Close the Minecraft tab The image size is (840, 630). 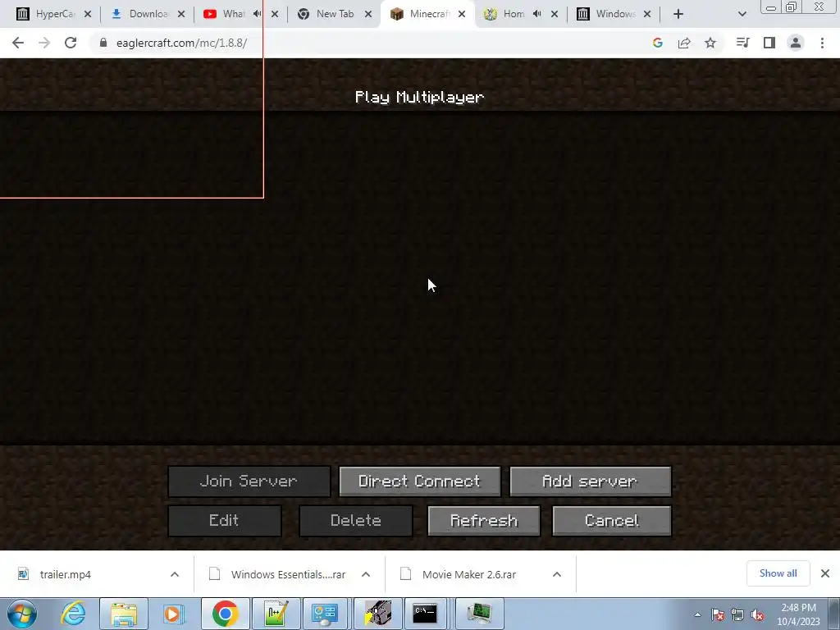click(x=462, y=14)
